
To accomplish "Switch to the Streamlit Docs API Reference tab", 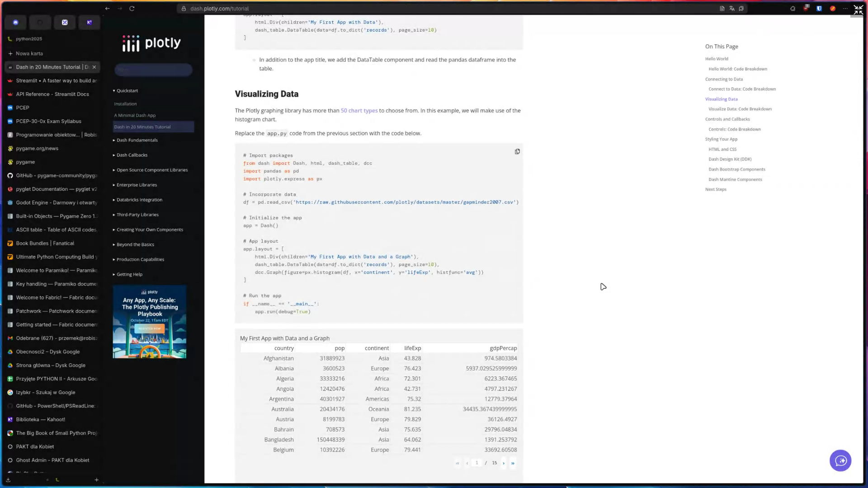I will point(52,94).
